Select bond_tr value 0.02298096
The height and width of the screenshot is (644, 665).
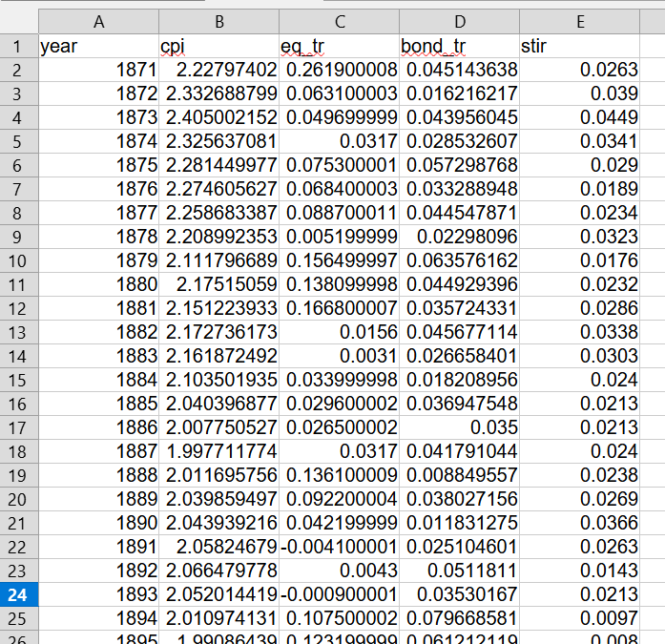click(459, 237)
